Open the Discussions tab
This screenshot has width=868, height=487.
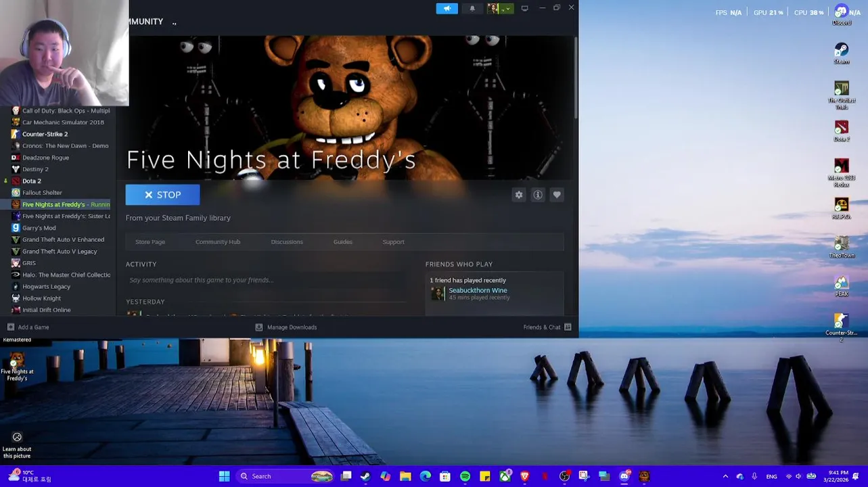[287, 241]
